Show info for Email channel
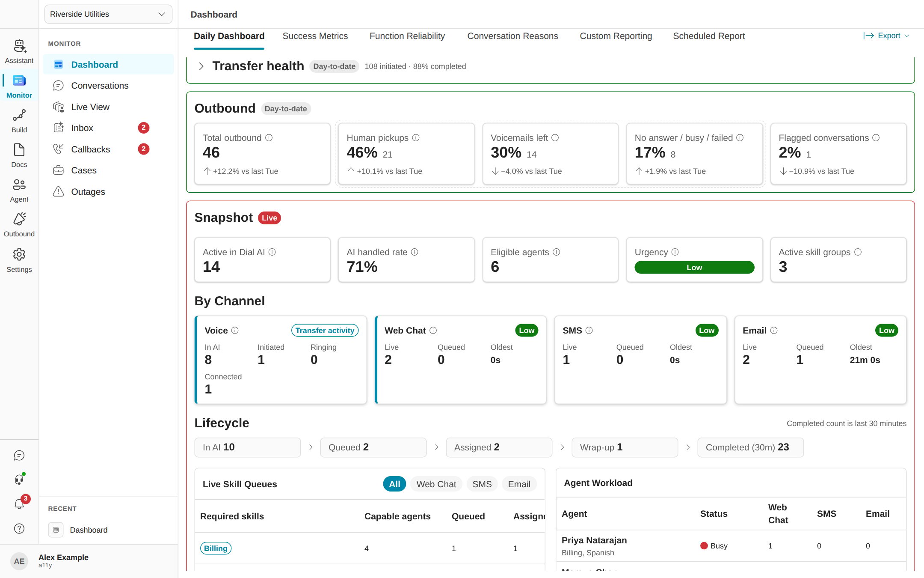Viewport: 924px width, 578px height. pos(774,331)
